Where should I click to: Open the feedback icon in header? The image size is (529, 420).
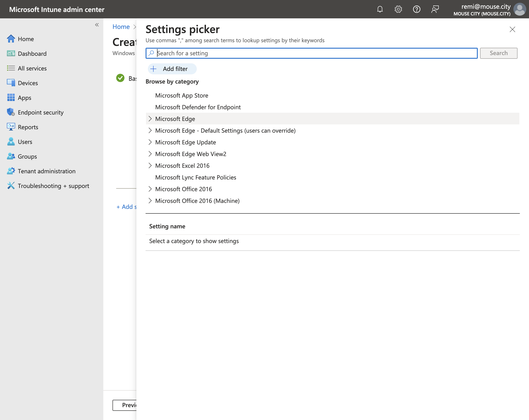(435, 9)
